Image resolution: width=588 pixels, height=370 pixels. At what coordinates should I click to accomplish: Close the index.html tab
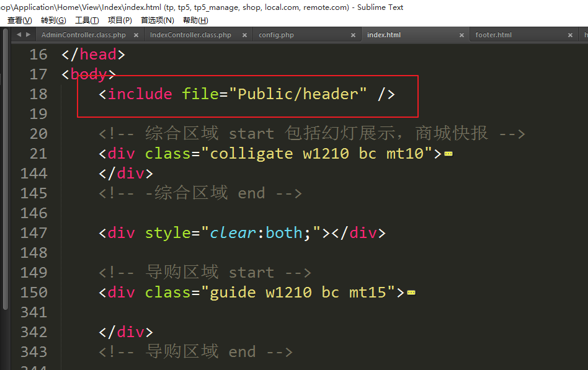pos(461,35)
